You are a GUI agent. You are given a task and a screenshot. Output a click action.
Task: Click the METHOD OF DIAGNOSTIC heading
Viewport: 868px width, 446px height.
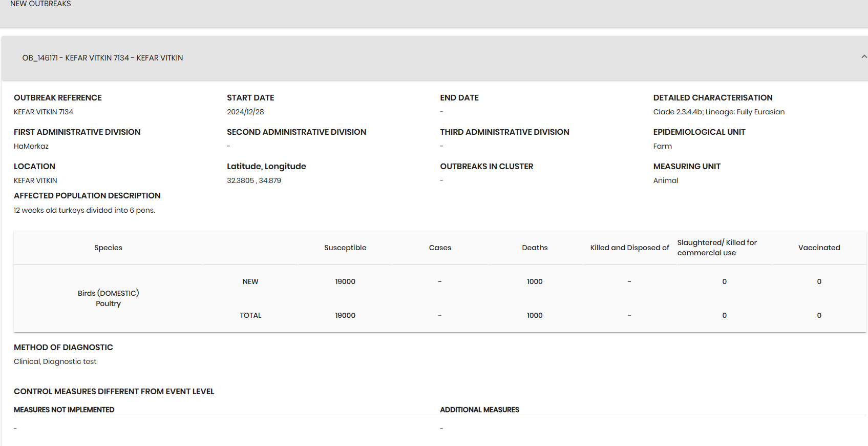pyautogui.click(x=63, y=347)
